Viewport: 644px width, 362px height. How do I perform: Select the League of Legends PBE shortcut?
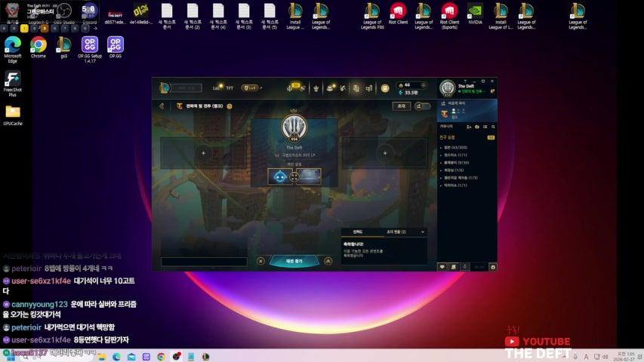click(372, 17)
